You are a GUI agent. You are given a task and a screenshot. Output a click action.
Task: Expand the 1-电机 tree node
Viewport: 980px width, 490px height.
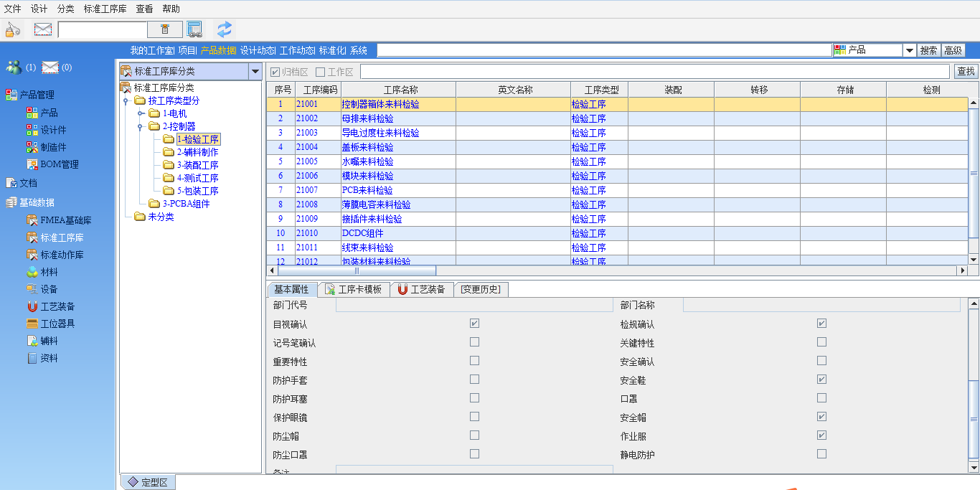pyautogui.click(x=141, y=113)
